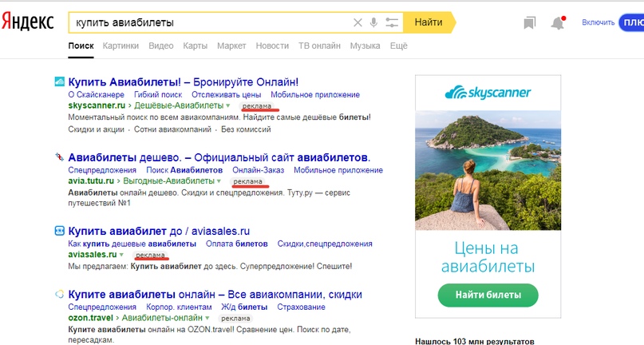Open advanced search settings icon
The width and height of the screenshot is (644, 345).
(392, 22)
